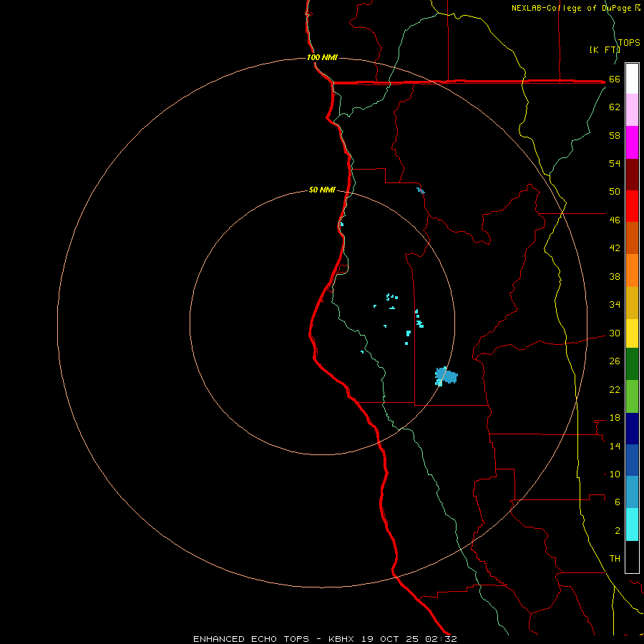Image resolution: width=644 pixels, height=644 pixels.
Task: Pick the magenta legend color band
Action: pyautogui.click(x=632, y=142)
